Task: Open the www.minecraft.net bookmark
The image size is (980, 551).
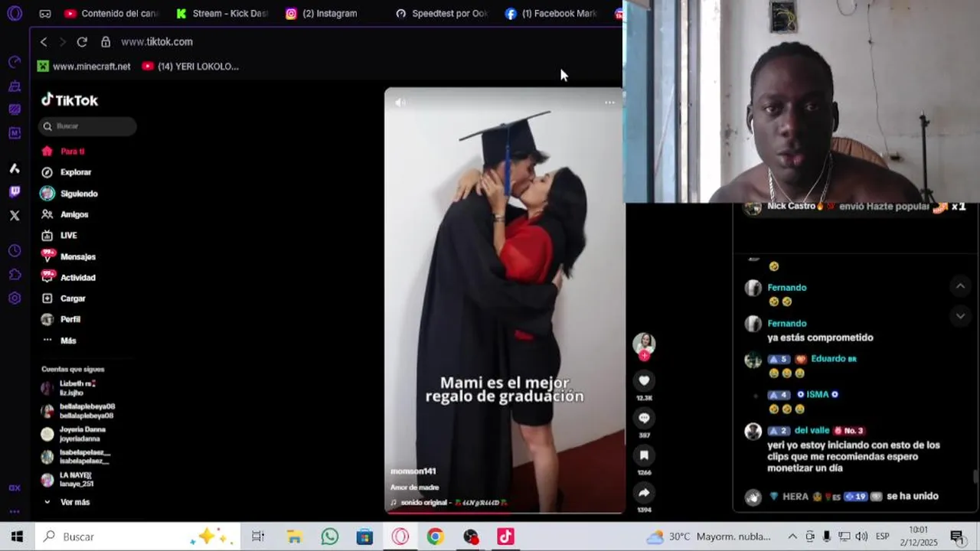Action: pyautogui.click(x=84, y=67)
